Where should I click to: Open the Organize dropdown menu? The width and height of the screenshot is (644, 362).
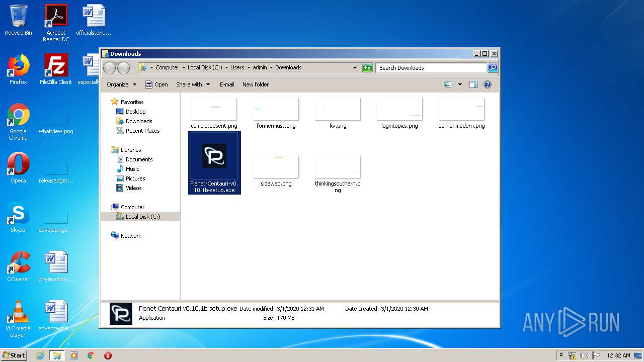tap(121, 84)
